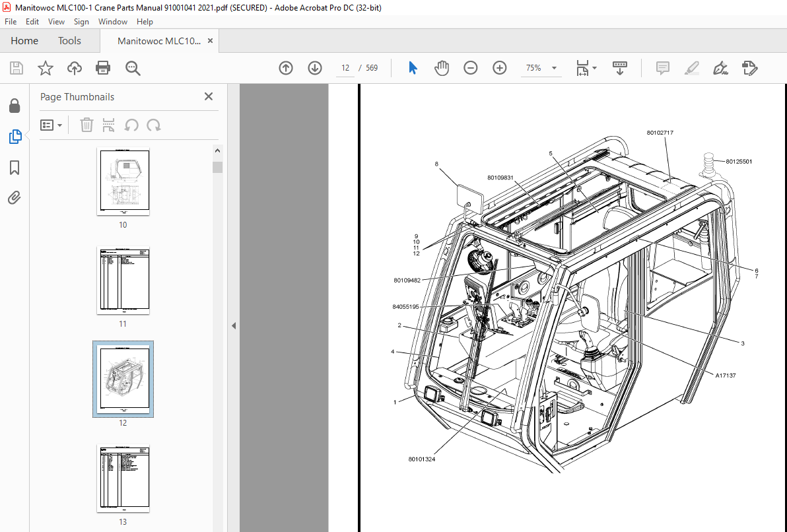Add a comment sticky note
The width and height of the screenshot is (787, 532).
662,68
